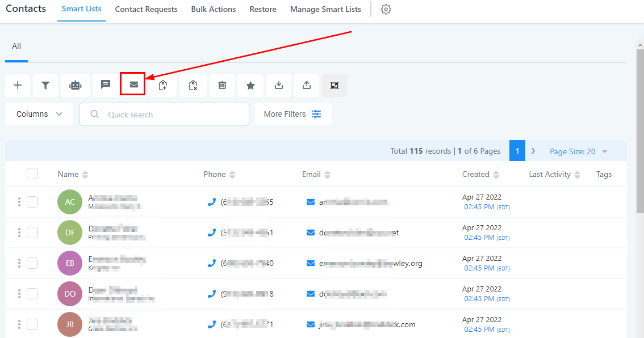Click the plus icon to add contact
Viewport: 644px width, 338px height.
pyautogui.click(x=18, y=85)
